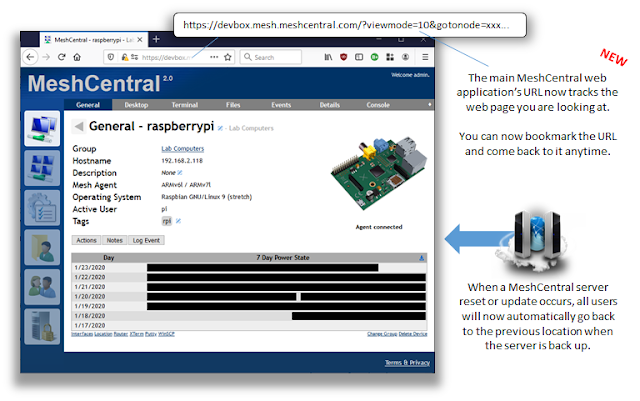
Task: Switch to the Console tab
Action: click(x=378, y=105)
